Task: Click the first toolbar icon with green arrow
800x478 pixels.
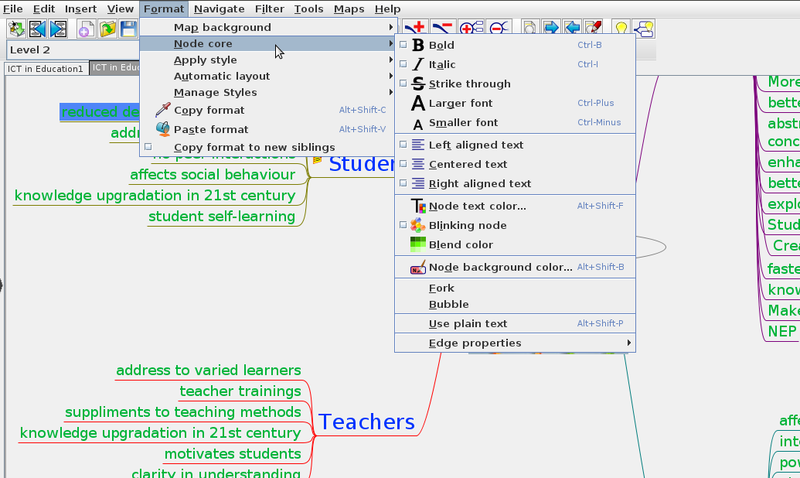Action: [16, 29]
